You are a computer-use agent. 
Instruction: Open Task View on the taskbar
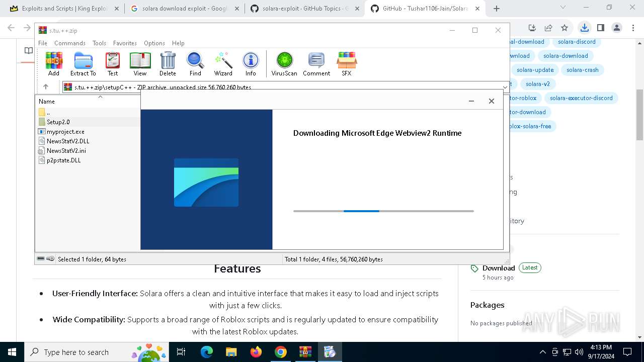[x=181, y=352]
